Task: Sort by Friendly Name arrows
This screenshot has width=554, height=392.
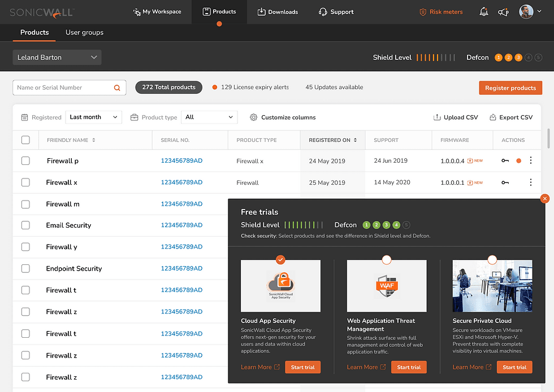Action: (94, 140)
